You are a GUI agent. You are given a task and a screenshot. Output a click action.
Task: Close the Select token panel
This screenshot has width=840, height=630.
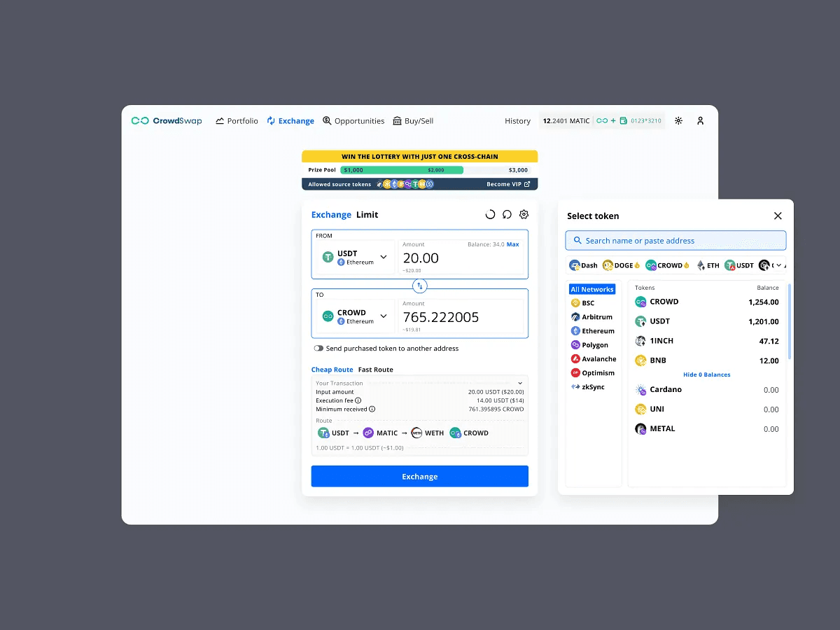778,216
